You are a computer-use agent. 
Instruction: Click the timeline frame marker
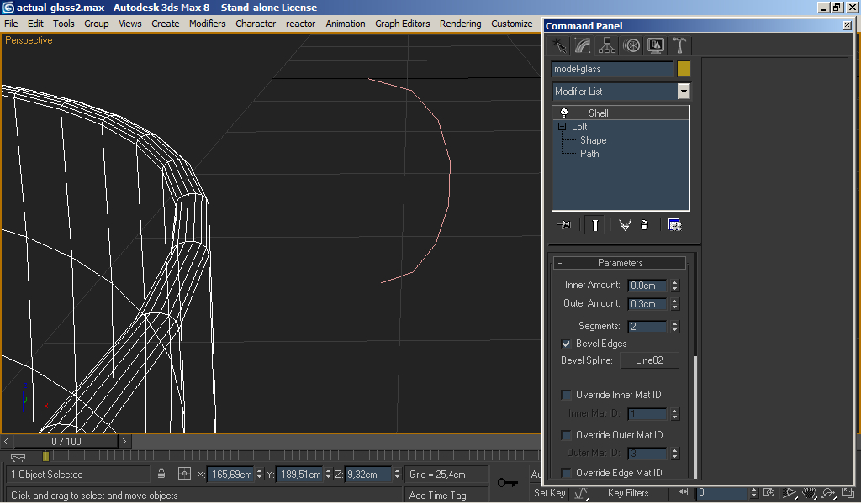click(45, 456)
